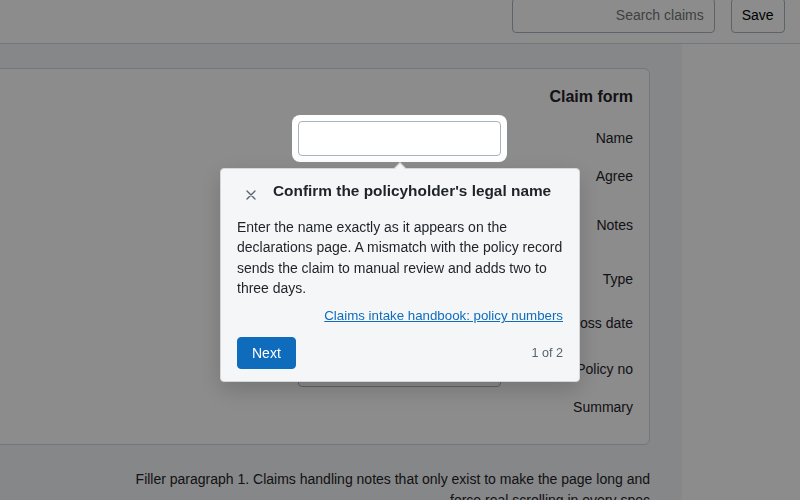Click the Claim form heading
The image size is (800, 500).
coord(591,96)
